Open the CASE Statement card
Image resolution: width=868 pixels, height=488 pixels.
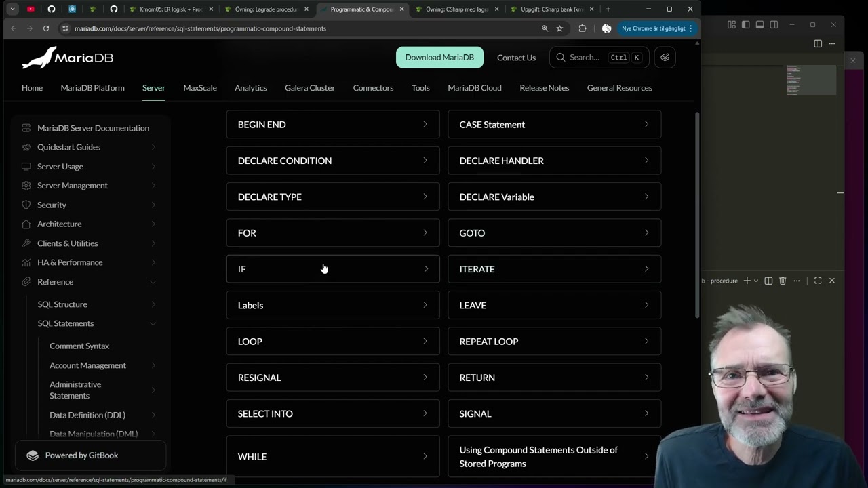coord(555,125)
